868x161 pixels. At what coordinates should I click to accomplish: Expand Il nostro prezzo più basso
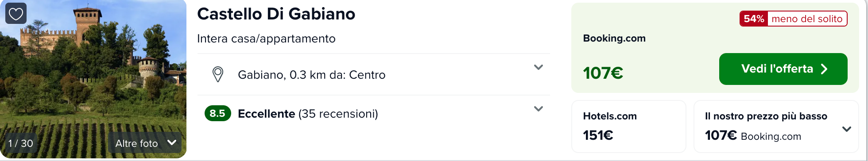pos(846,129)
